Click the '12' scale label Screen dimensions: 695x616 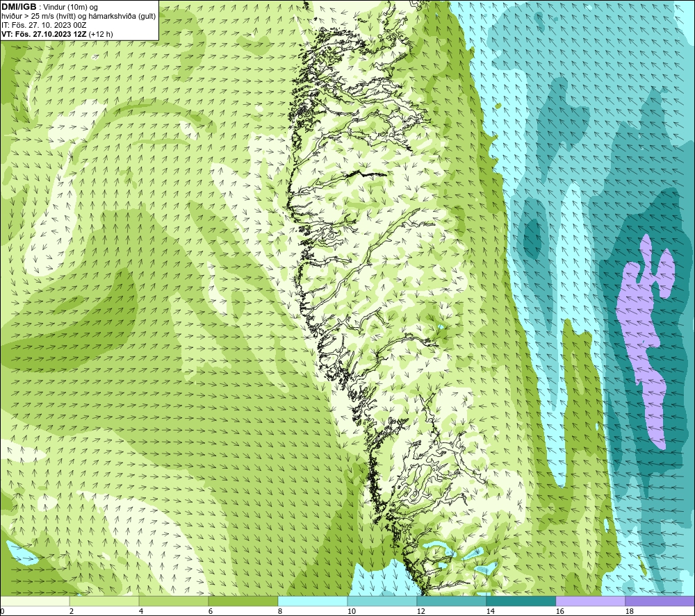420,612
